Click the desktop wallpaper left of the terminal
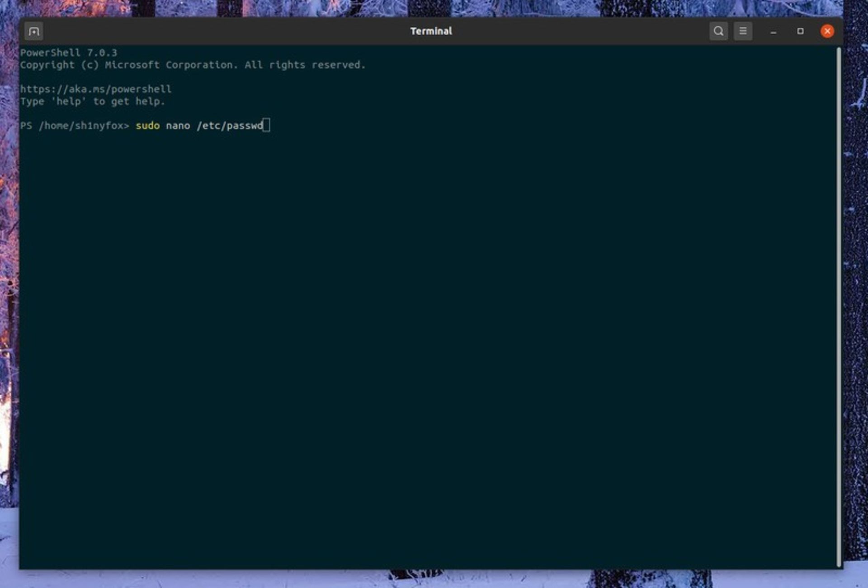The image size is (868, 588). pos(10,294)
